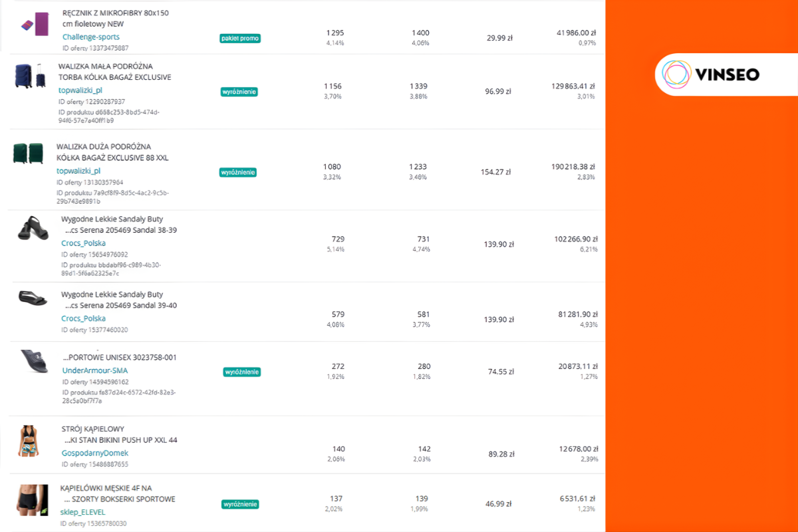This screenshot has width=798, height=532.
Task: Click revenue value 41 986,00 zł
Action: coord(576,33)
